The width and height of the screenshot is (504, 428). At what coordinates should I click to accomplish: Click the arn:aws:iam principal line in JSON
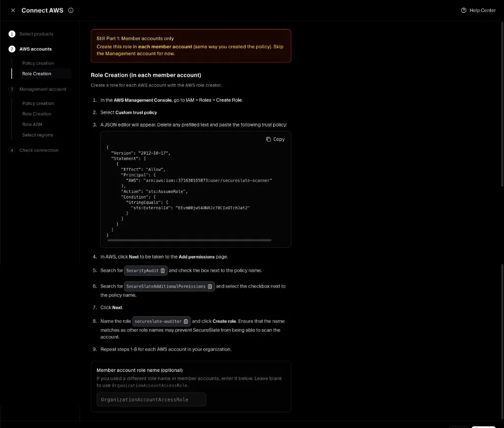[199, 181]
